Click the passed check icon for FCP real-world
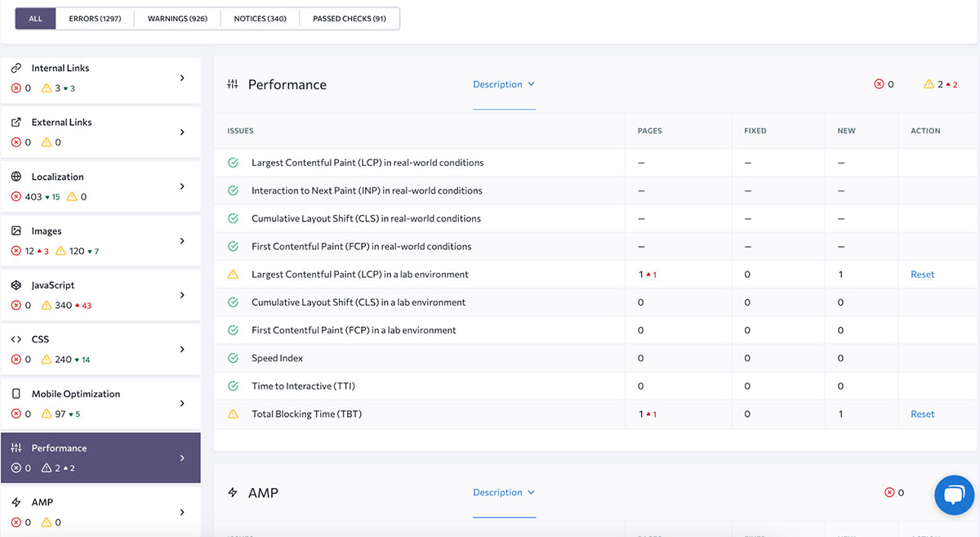Screen dimensions: 980x537 233,246
